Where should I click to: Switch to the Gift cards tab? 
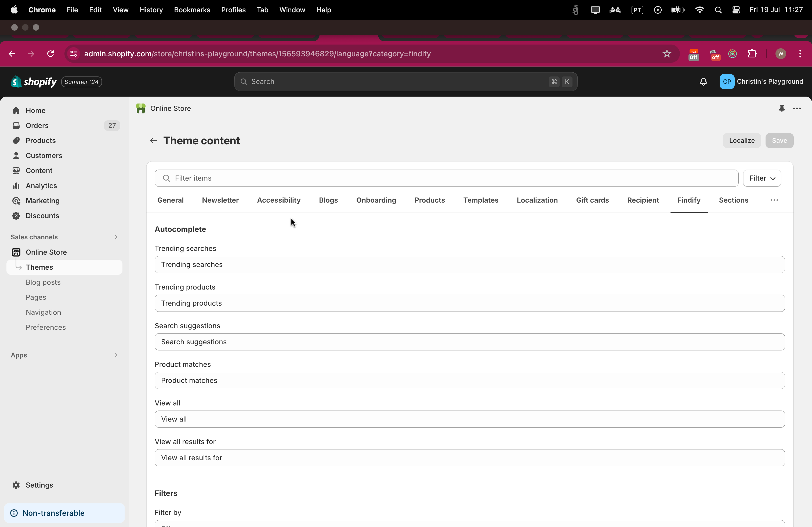(x=592, y=200)
